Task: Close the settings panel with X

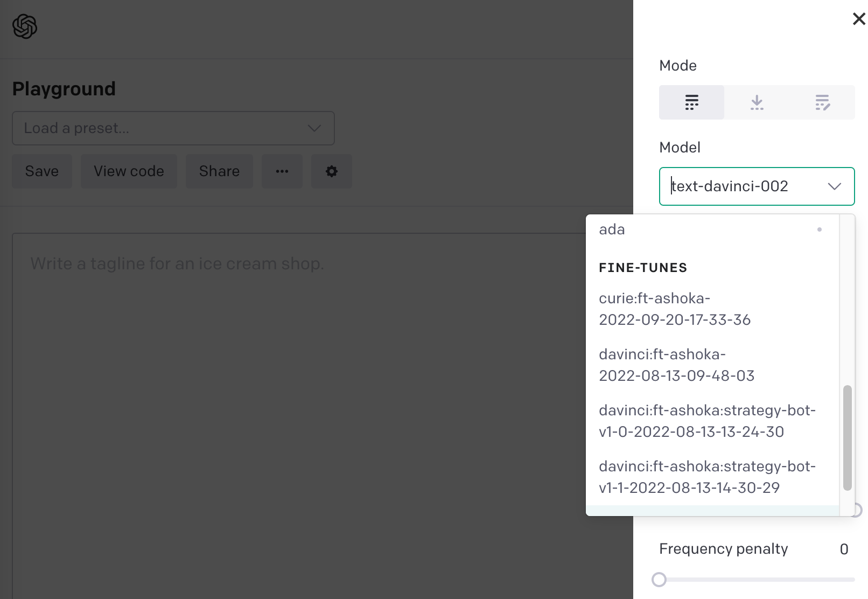Action: pos(859,19)
